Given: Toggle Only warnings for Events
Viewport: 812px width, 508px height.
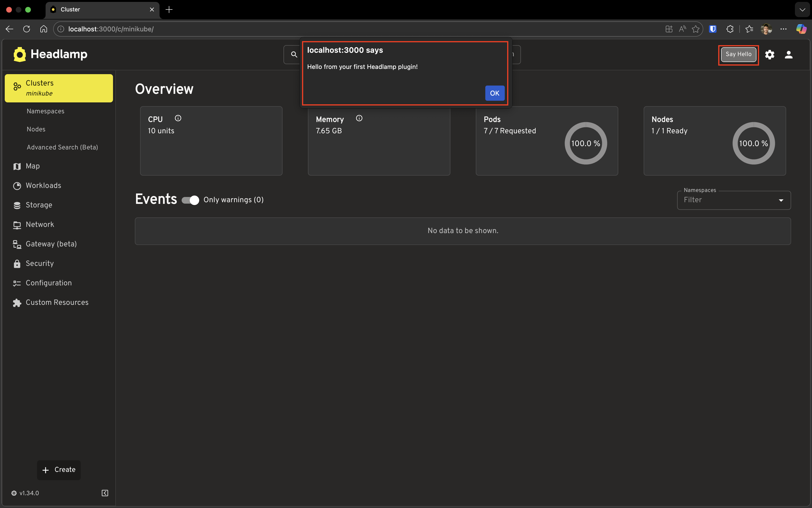Looking at the screenshot, I should click(190, 200).
